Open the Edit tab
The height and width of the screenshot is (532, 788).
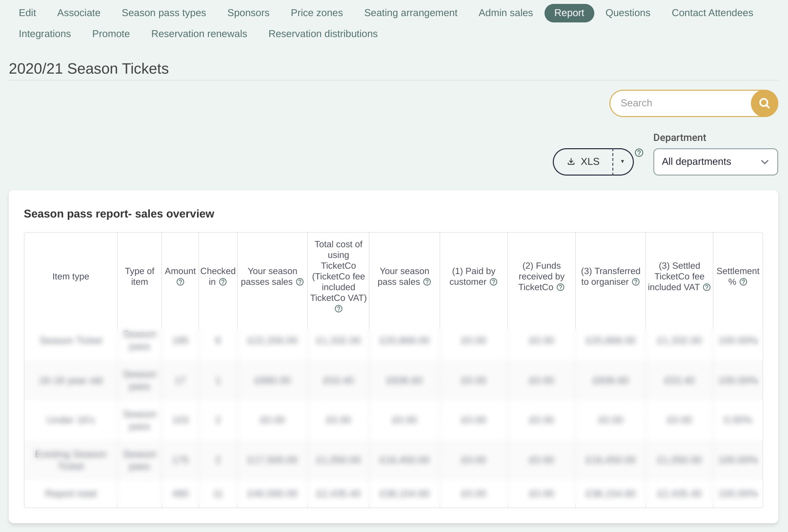27,13
